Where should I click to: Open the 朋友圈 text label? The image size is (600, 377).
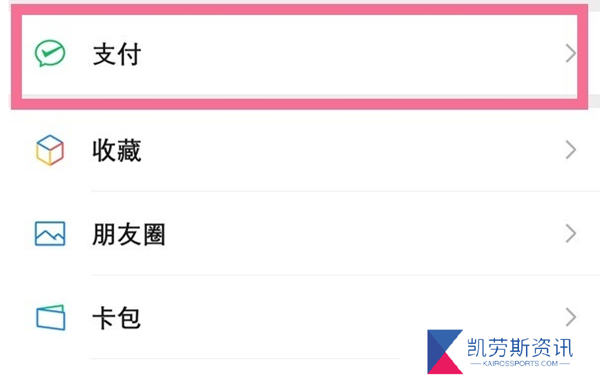click(129, 234)
